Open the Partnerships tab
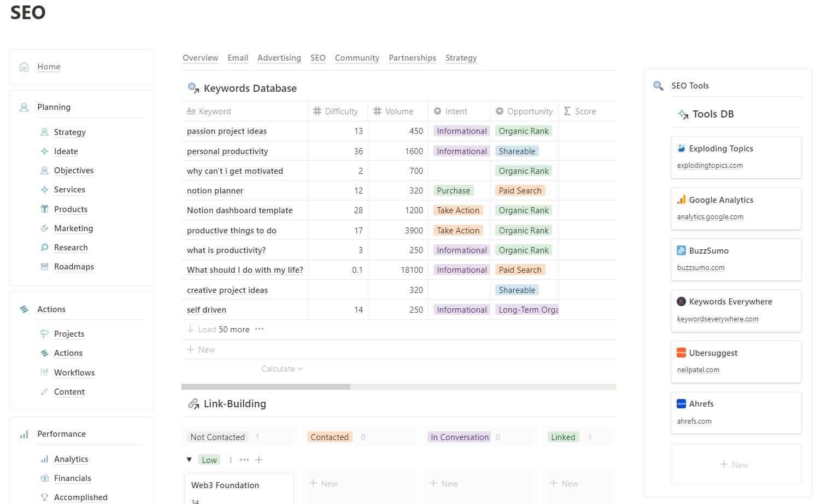 click(x=412, y=58)
